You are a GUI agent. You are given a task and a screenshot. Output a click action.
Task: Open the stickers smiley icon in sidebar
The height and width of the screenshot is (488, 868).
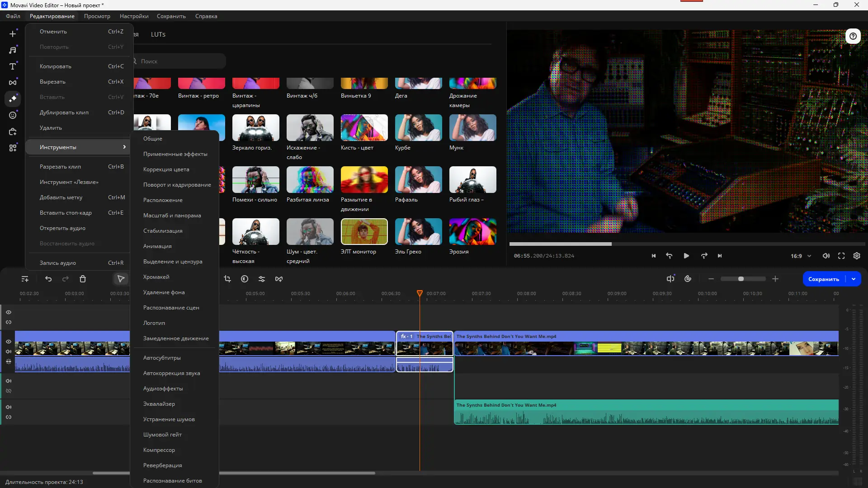(13, 115)
